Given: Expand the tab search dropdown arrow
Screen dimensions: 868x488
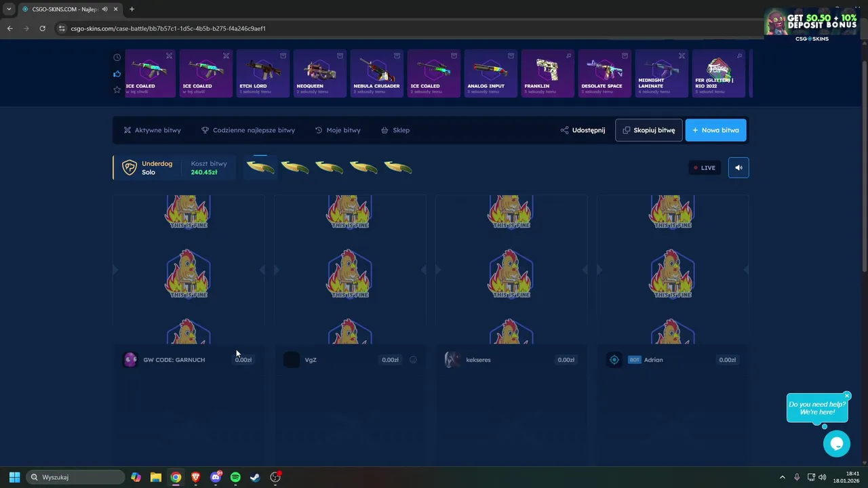Looking at the screenshot, I should (x=9, y=9).
